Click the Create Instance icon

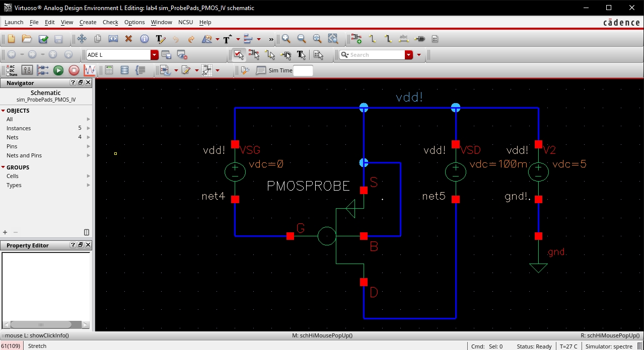point(356,39)
